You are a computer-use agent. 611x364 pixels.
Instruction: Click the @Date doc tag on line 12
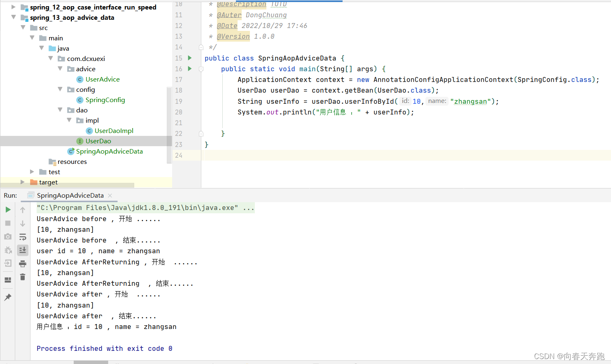point(227,26)
